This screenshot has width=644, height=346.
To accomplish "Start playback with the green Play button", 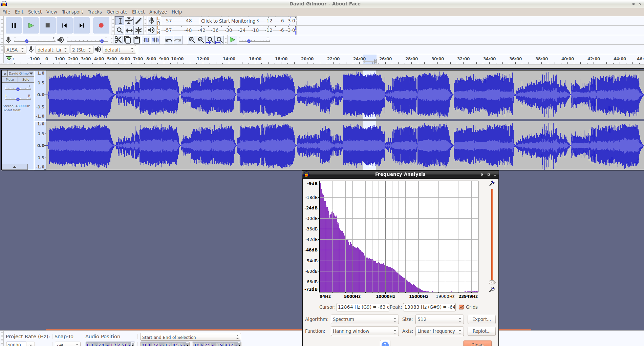I will point(31,25).
